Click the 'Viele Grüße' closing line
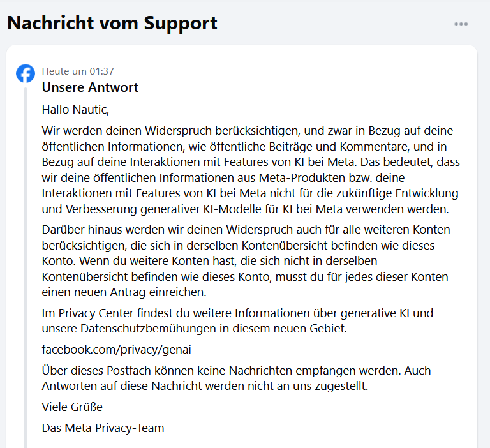Viewport: 490px width, 448px height. [72, 407]
